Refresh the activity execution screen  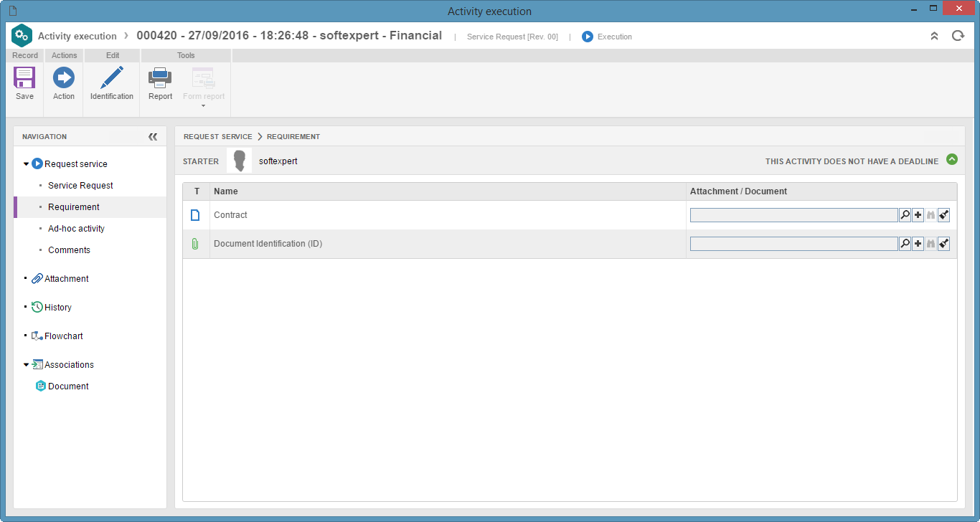(958, 36)
